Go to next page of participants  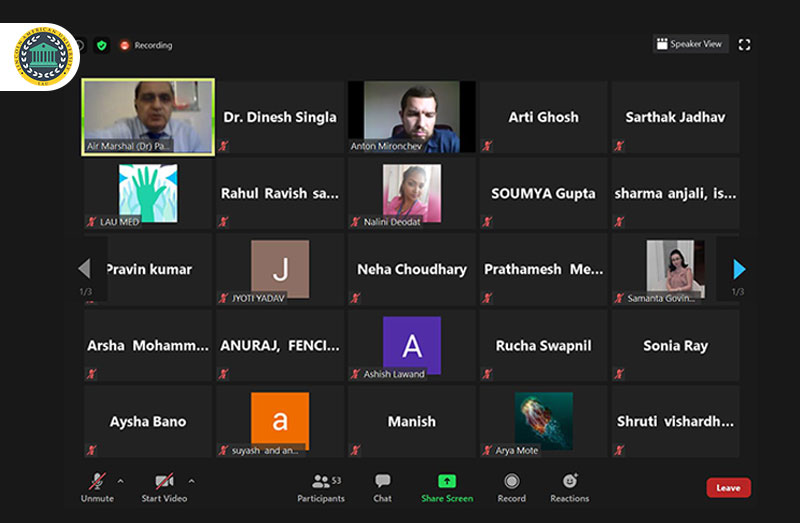[x=739, y=269]
